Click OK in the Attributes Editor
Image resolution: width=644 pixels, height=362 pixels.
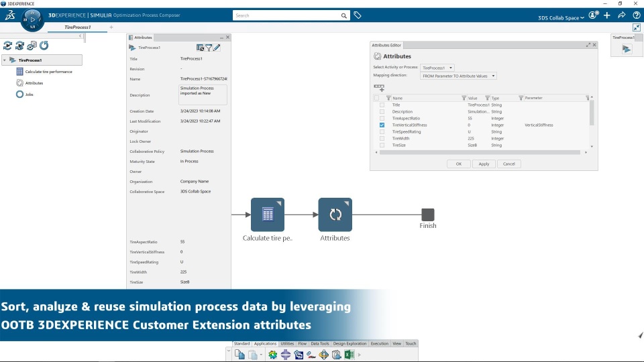(459, 164)
